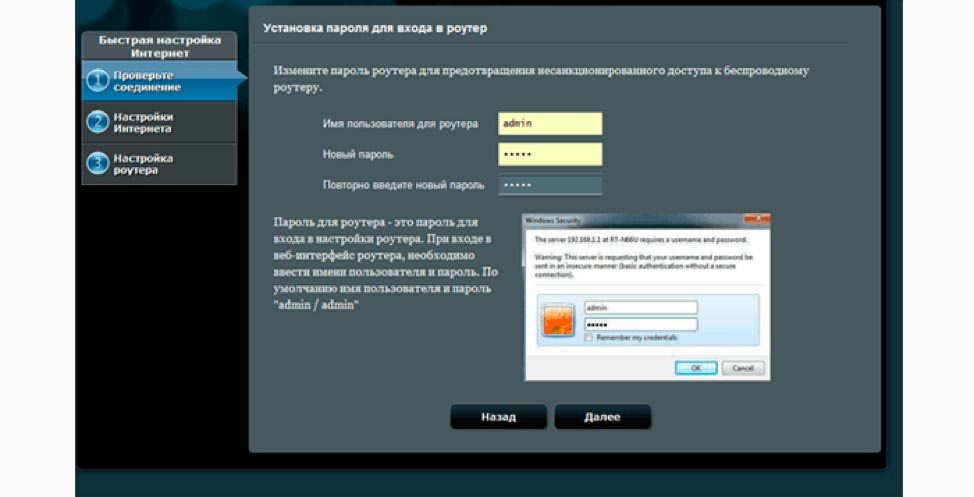The height and width of the screenshot is (497, 974).
Task: Click step 3 circle icon in sidebar
Action: pos(98,163)
